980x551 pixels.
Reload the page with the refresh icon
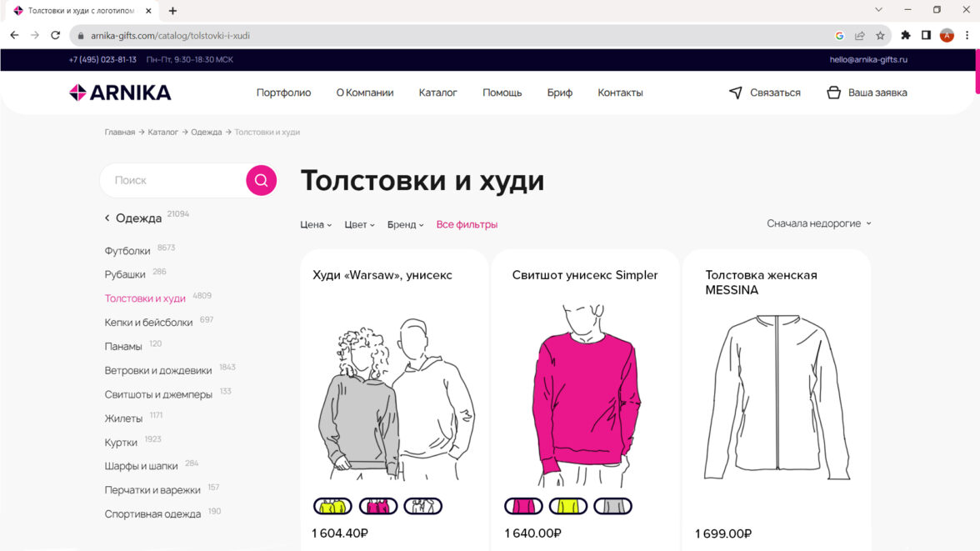(56, 36)
